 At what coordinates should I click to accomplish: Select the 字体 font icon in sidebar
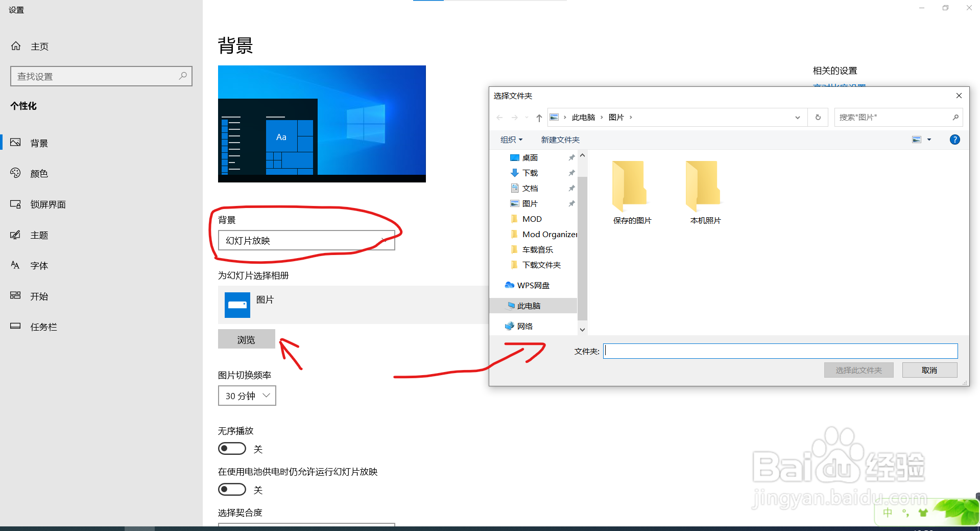[x=16, y=265]
